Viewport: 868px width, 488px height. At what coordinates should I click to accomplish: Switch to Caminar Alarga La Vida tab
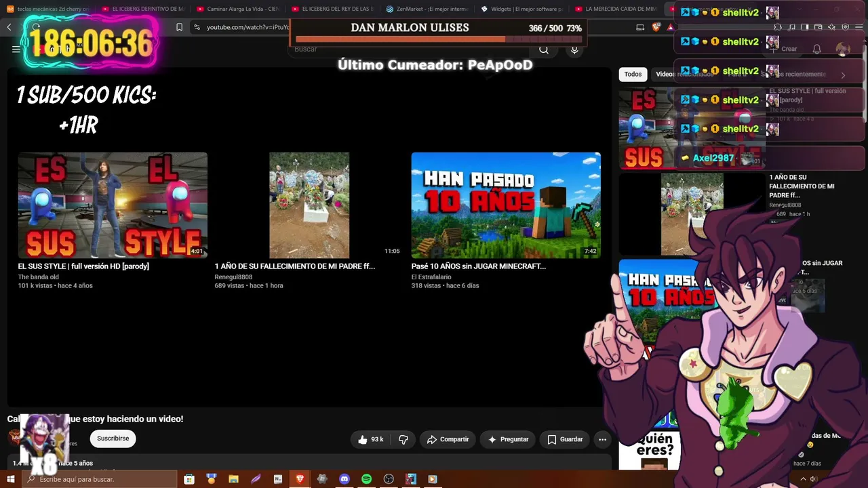(x=238, y=9)
